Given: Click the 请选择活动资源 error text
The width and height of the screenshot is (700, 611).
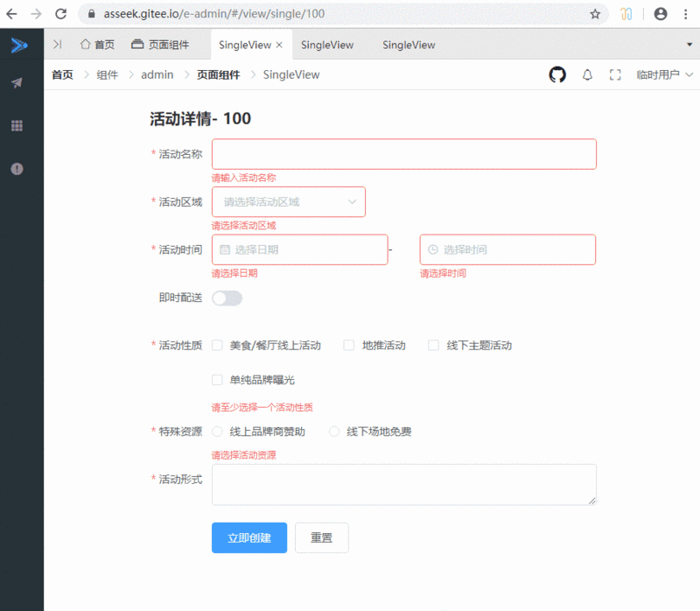Looking at the screenshot, I should [244, 455].
